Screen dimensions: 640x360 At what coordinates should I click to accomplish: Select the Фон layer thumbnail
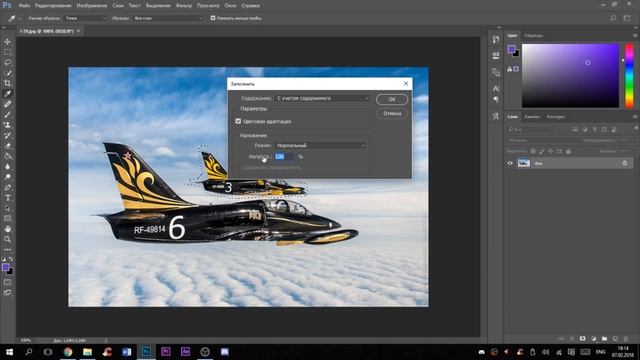524,163
